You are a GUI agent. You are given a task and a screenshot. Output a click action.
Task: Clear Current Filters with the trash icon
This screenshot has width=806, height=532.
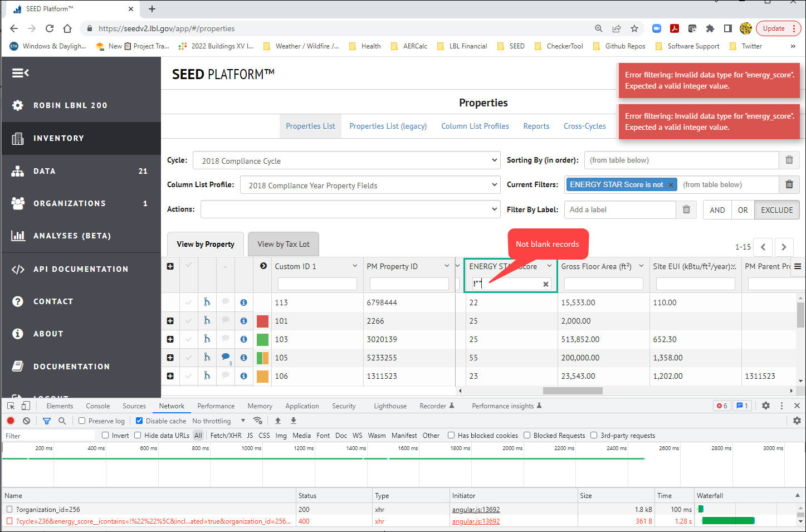[x=789, y=184]
